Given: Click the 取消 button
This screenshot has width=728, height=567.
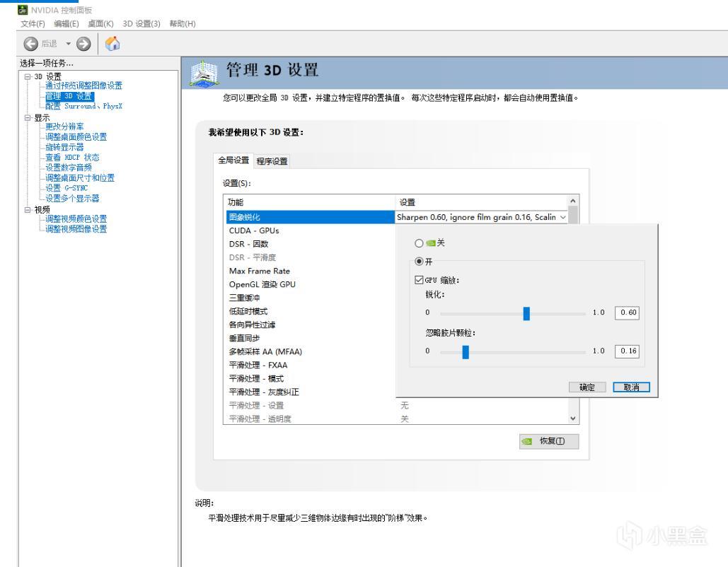Looking at the screenshot, I should click(631, 387).
